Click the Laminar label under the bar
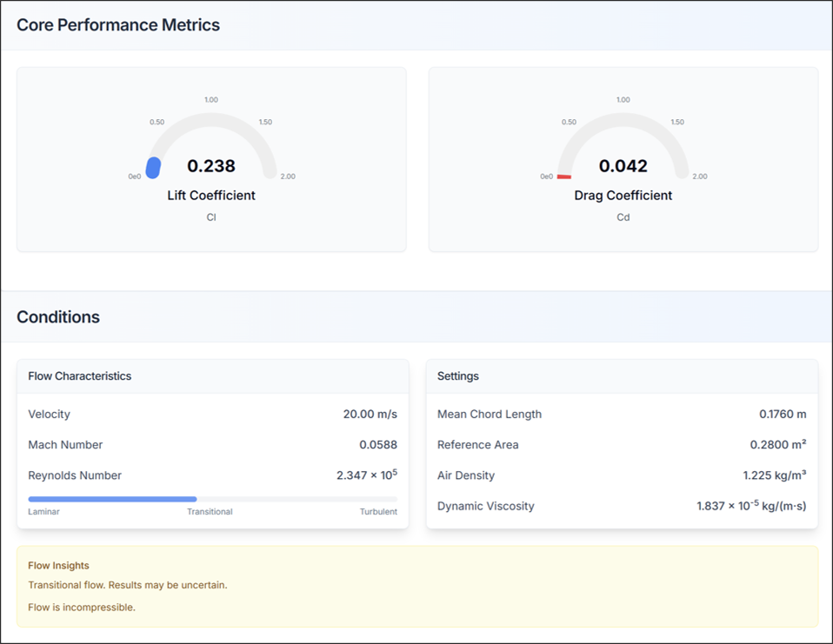Viewport: 833px width, 644px height. point(43,512)
